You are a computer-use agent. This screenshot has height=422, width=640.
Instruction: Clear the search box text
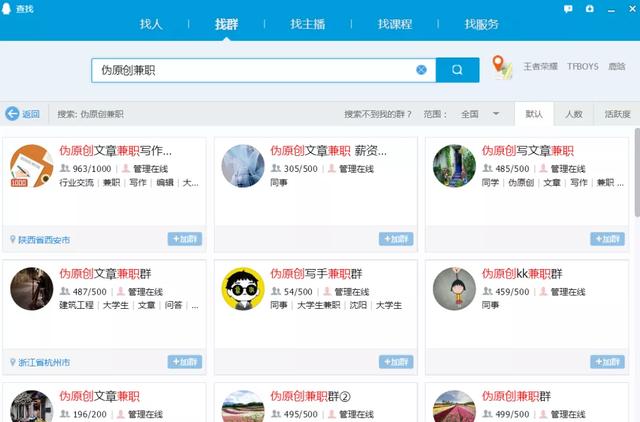click(421, 70)
